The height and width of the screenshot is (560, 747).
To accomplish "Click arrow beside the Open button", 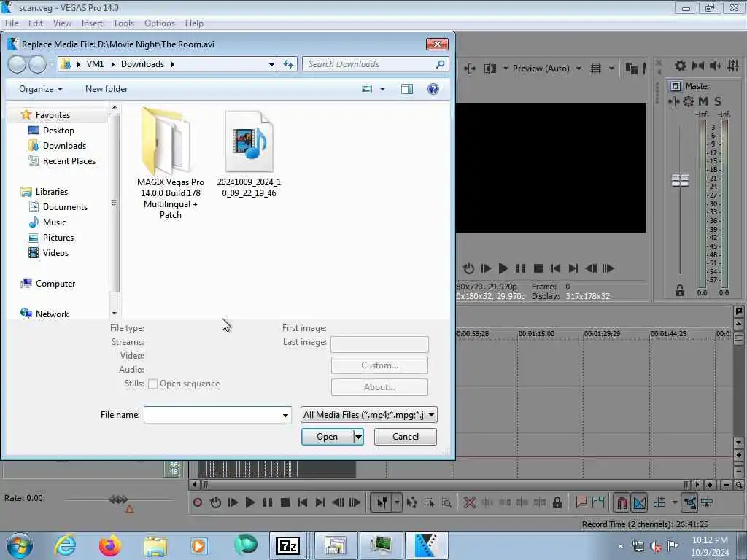I will [x=358, y=437].
